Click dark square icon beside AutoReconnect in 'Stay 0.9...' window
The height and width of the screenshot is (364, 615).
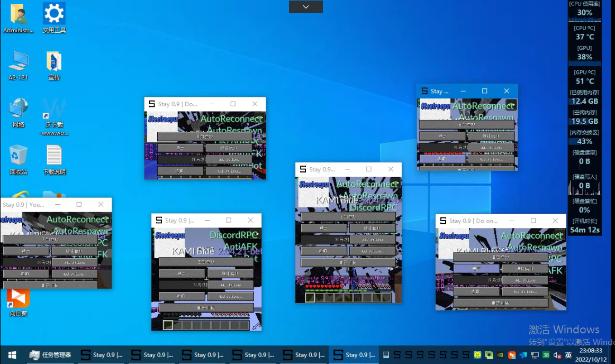tap(395, 183)
